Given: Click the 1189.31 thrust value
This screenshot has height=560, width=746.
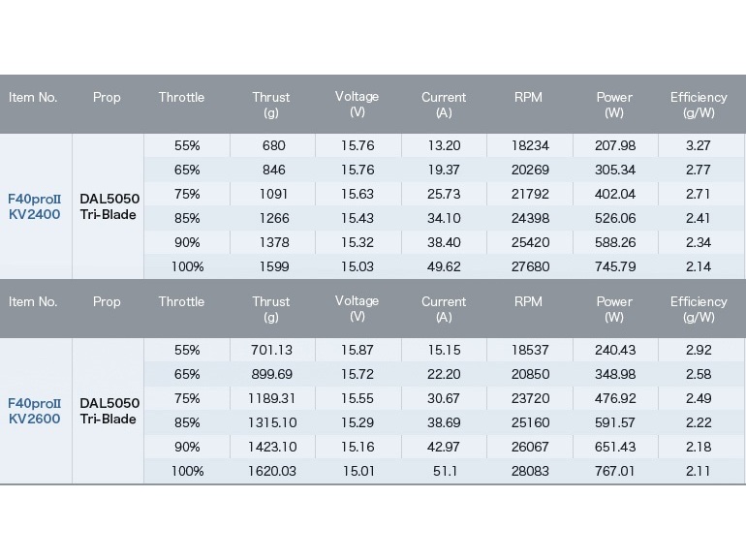Looking at the screenshot, I should pos(271,398).
